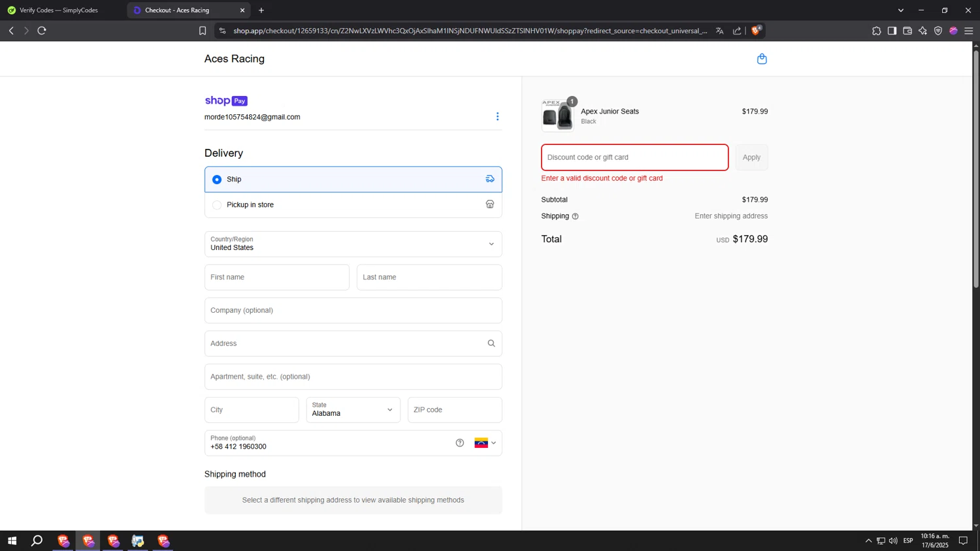Viewport: 980px width, 551px height.
Task: Expand the Country/Region dropdown
Action: [x=353, y=244]
